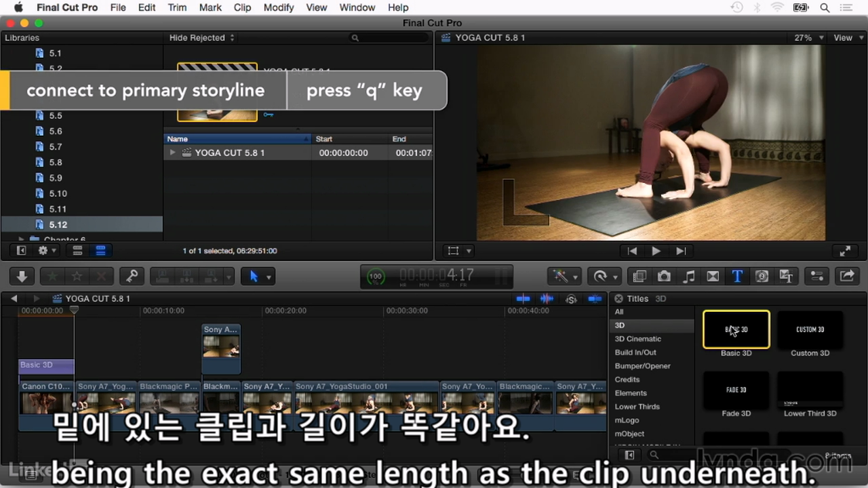The width and height of the screenshot is (868, 488).
Task: Open the Mark menu
Action: 210,7
